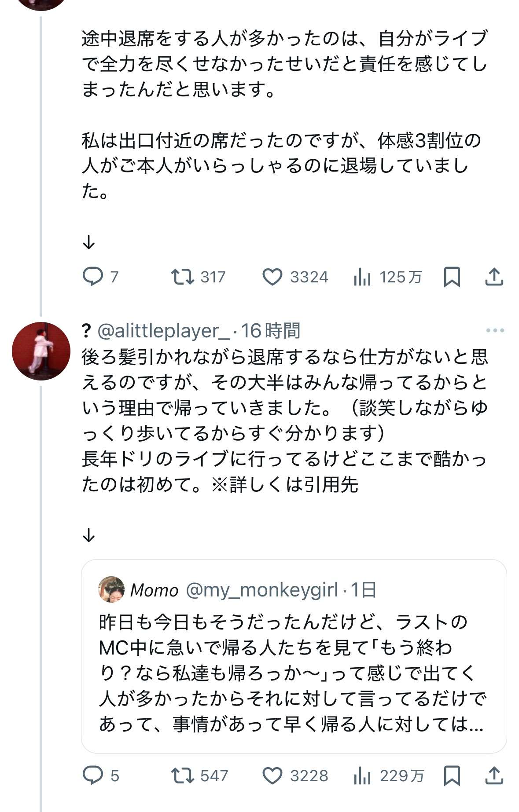The image size is (519, 812).
Task: View analytics showing 229万 impressions
Action: click(362, 775)
